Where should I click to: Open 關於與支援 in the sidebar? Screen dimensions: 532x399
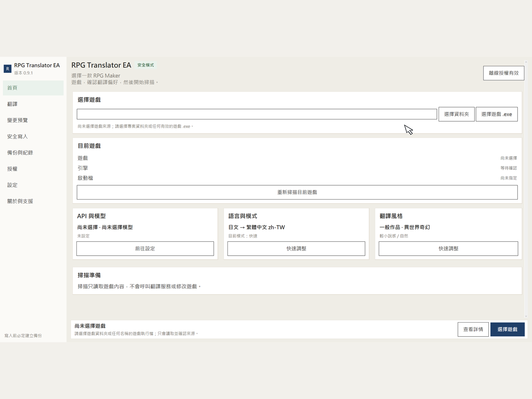point(33,201)
